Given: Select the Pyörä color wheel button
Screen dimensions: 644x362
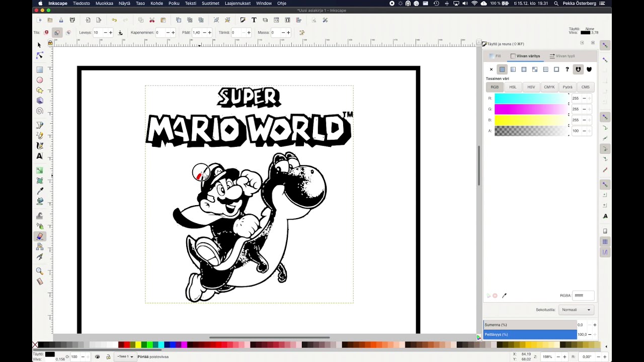Looking at the screenshot, I should point(568,87).
